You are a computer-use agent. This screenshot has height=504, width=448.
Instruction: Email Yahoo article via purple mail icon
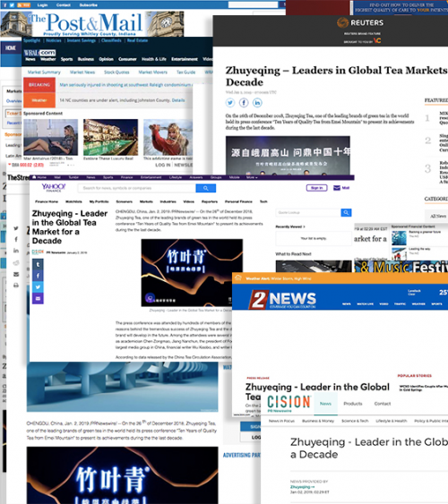pyautogui.click(x=38, y=298)
